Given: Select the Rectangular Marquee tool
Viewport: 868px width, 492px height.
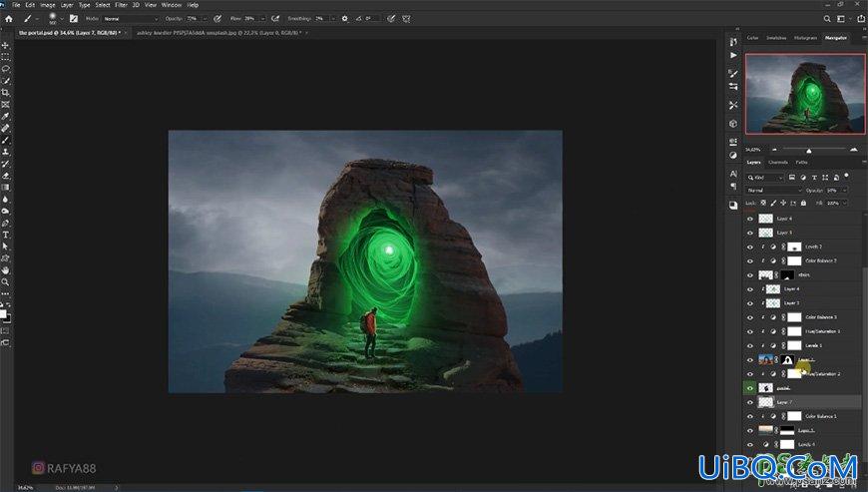Looking at the screenshot, I should point(6,57).
